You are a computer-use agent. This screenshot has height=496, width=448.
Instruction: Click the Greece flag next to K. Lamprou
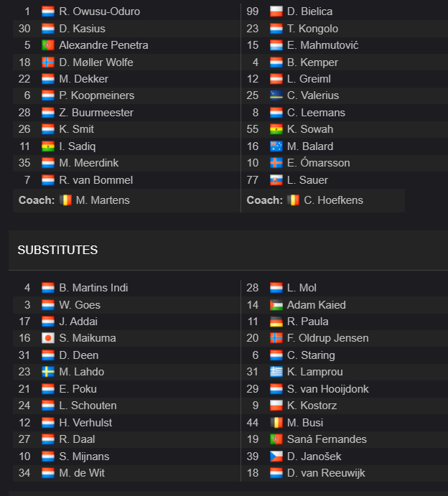(x=276, y=372)
